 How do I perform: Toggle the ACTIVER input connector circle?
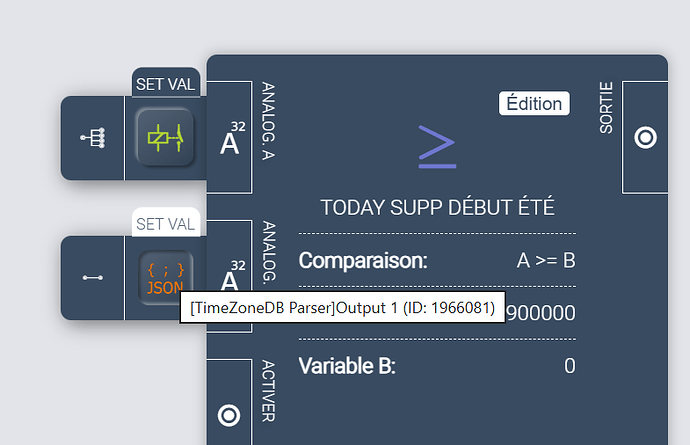tap(229, 414)
